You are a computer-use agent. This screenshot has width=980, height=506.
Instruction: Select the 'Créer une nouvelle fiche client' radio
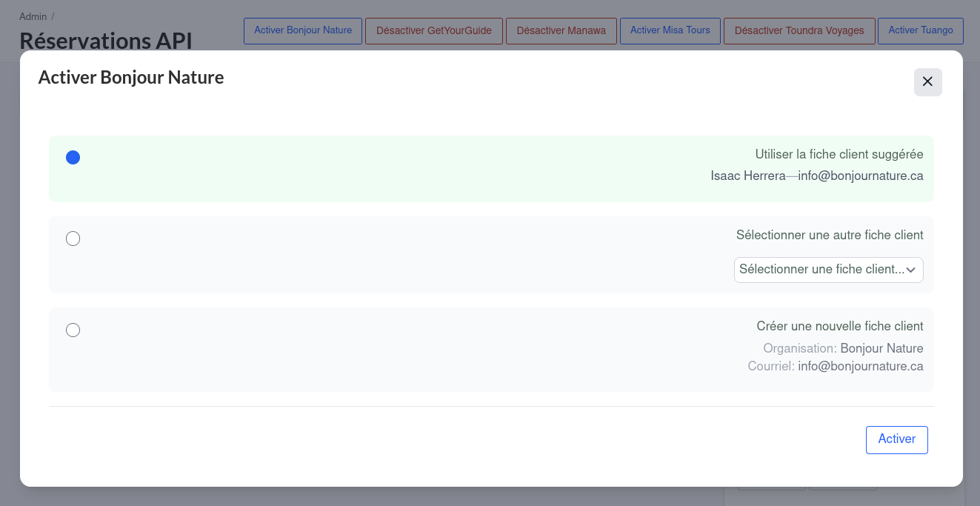(x=73, y=330)
